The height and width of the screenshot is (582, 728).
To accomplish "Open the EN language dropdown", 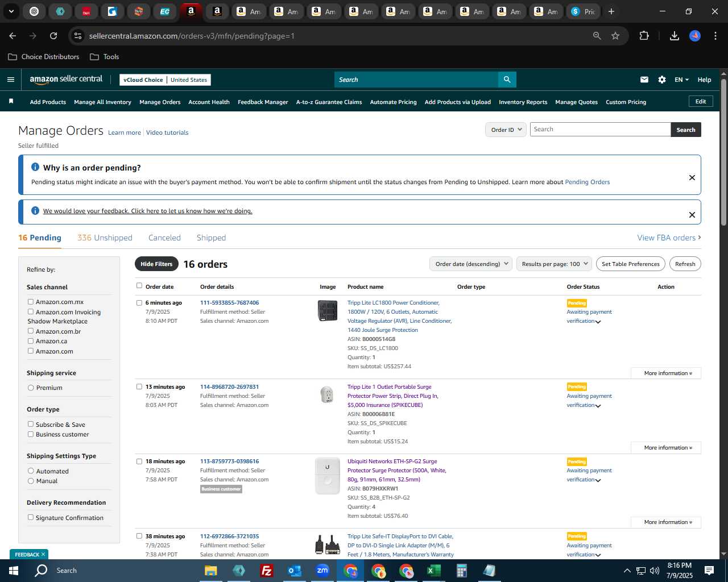I will 681,80.
